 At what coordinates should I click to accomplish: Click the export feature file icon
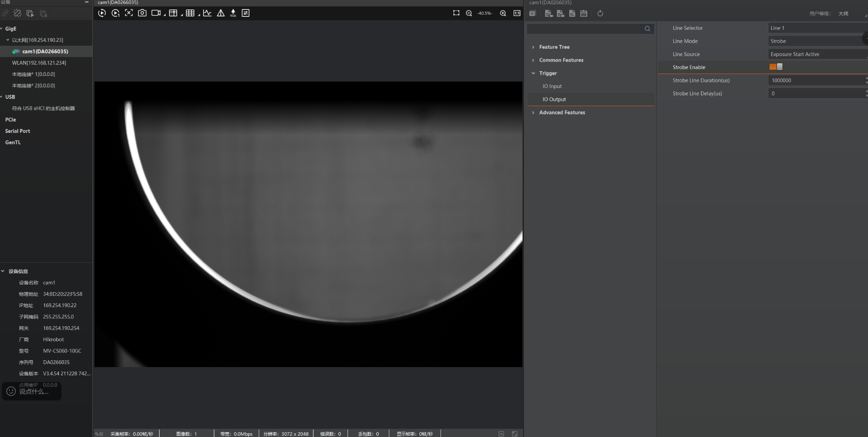pyautogui.click(x=561, y=13)
